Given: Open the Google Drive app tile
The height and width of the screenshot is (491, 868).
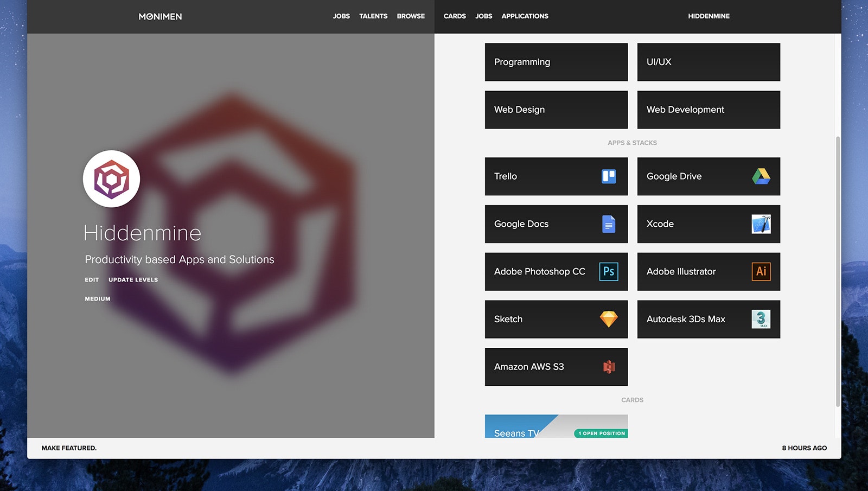Looking at the screenshot, I should (709, 176).
